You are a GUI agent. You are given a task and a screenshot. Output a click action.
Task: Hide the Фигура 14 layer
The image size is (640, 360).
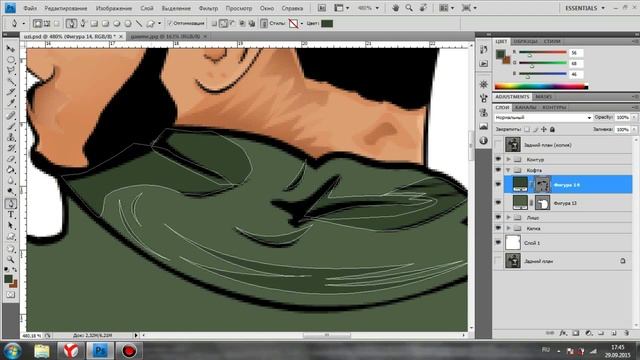pos(498,184)
